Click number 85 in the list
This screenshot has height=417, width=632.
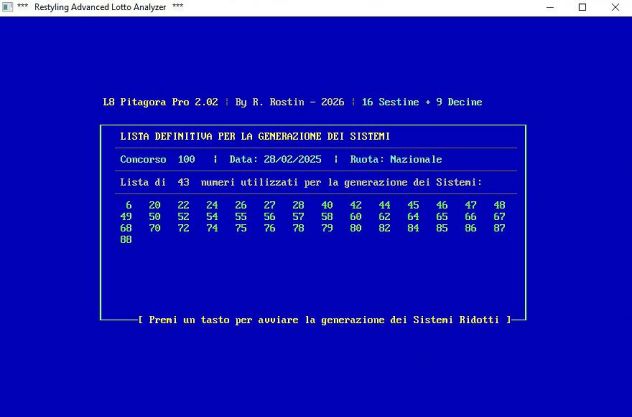pyautogui.click(x=442, y=228)
